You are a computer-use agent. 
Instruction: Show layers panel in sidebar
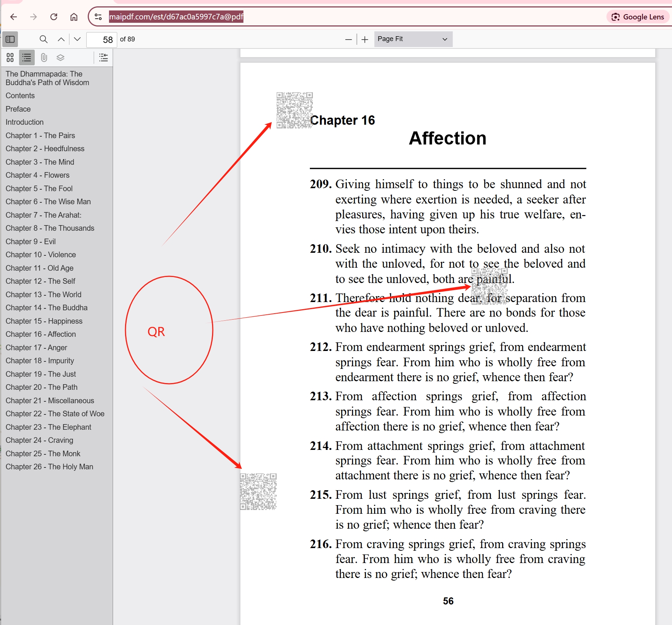pos(60,57)
